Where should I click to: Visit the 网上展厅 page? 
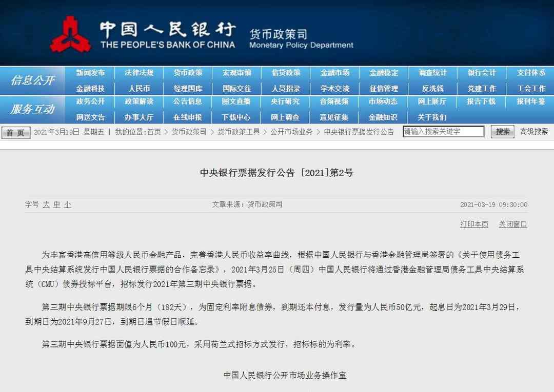(432, 101)
